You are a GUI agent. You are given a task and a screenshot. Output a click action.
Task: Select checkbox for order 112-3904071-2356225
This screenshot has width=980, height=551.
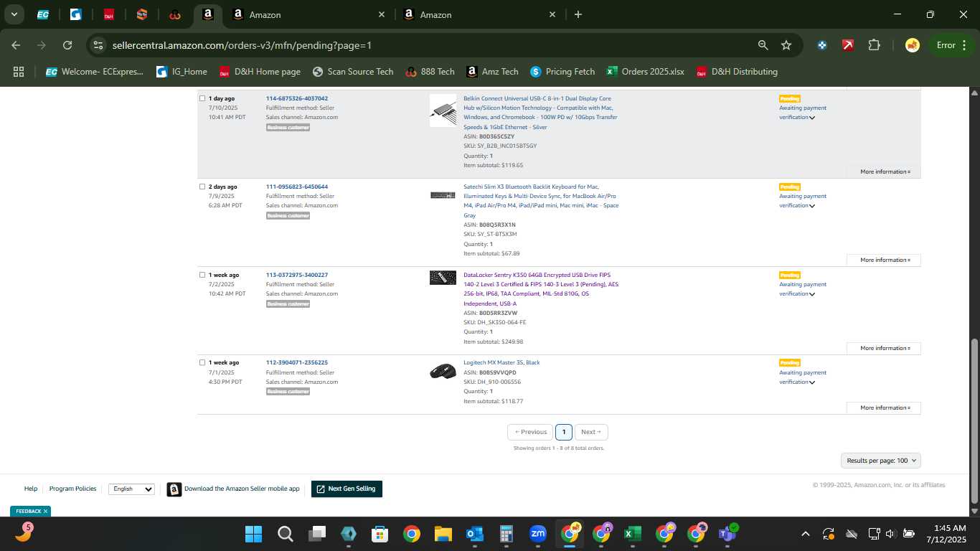tap(202, 362)
